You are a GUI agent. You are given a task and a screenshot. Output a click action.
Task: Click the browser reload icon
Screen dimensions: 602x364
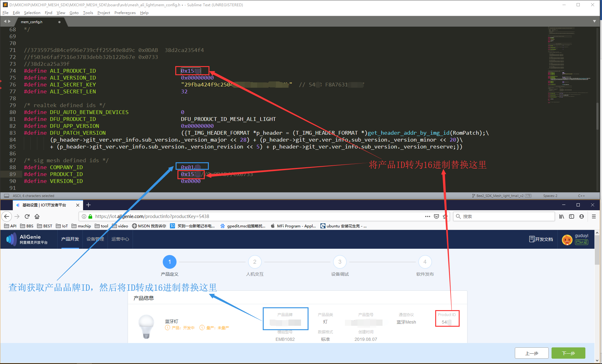coord(27,216)
